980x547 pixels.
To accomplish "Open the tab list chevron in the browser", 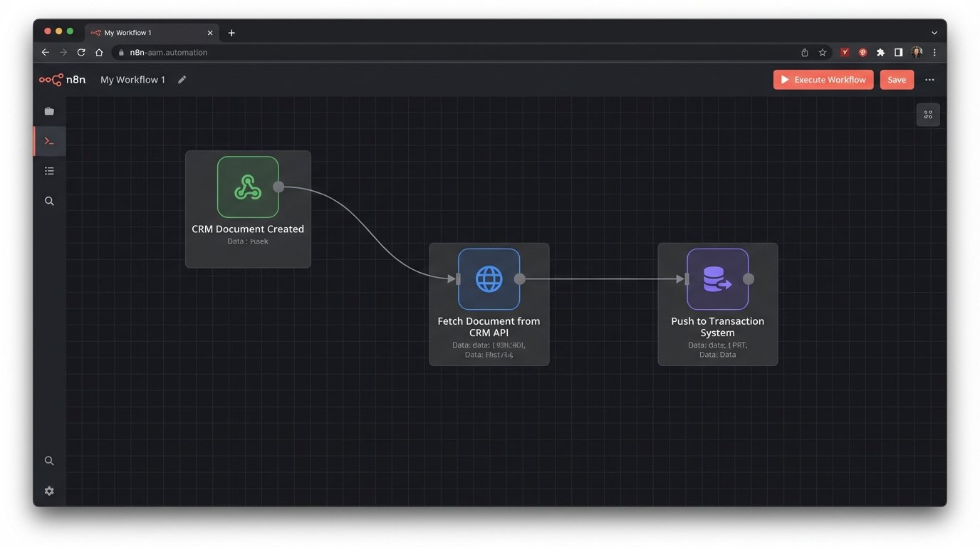I will click(934, 32).
